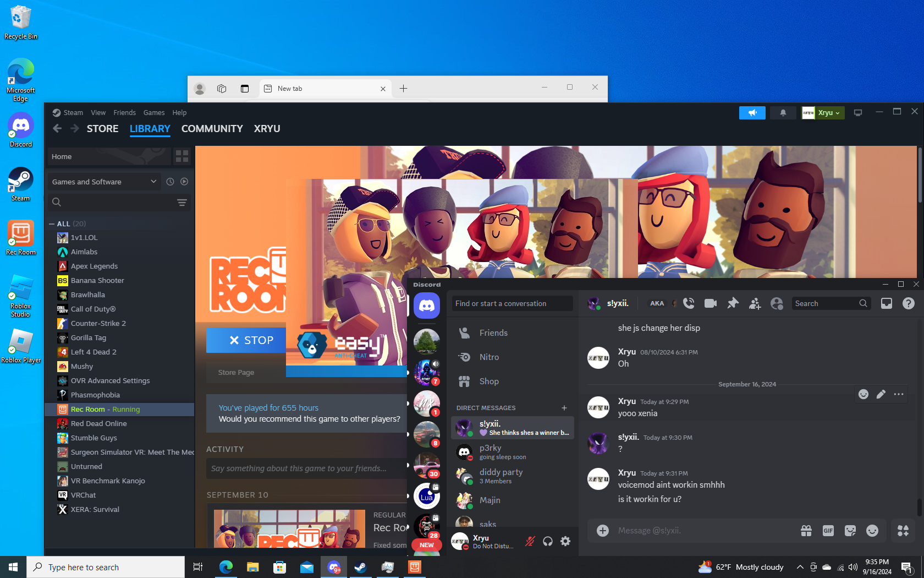Screen dimensions: 924x578
Task: Open the Games menu in Steam
Action: (154, 113)
